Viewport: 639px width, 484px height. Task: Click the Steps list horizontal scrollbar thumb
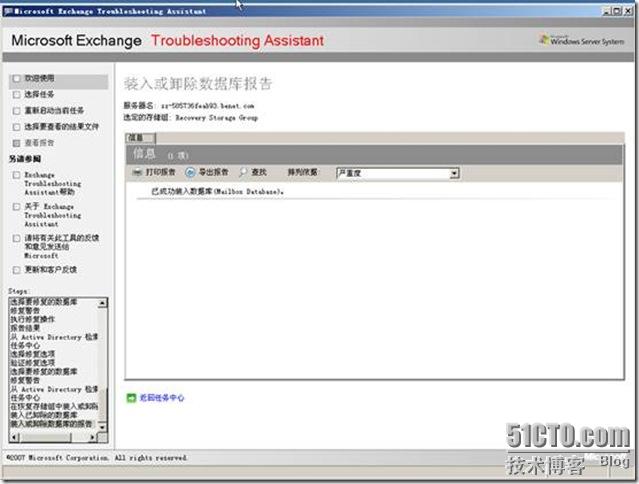point(45,437)
